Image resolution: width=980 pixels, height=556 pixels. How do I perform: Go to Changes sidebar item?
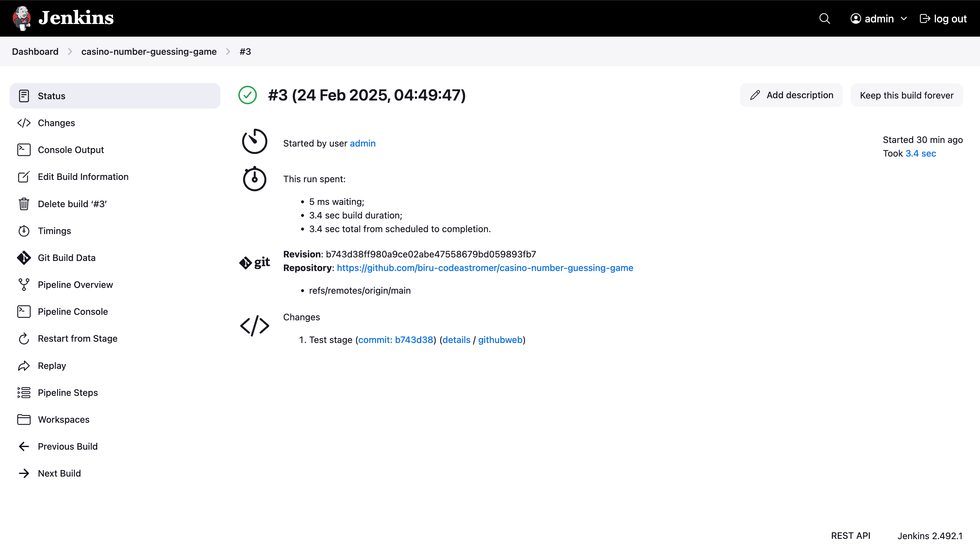(x=56, y=123)
